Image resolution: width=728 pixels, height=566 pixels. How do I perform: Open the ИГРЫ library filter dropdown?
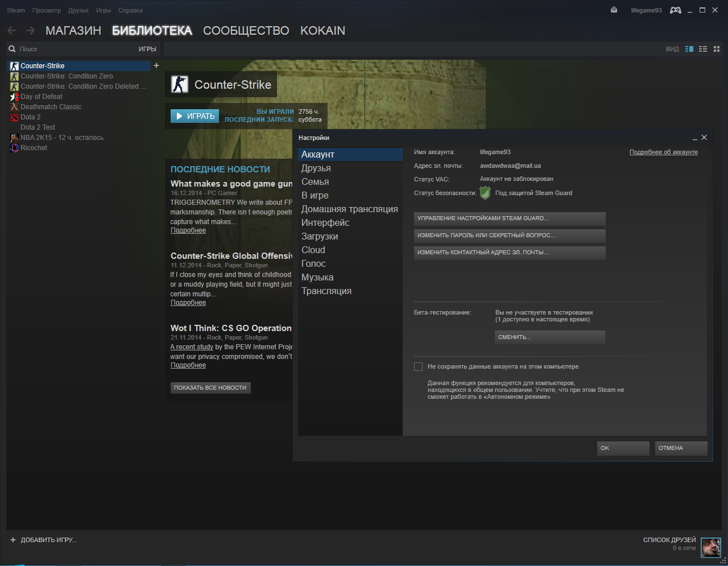[147, 49]
